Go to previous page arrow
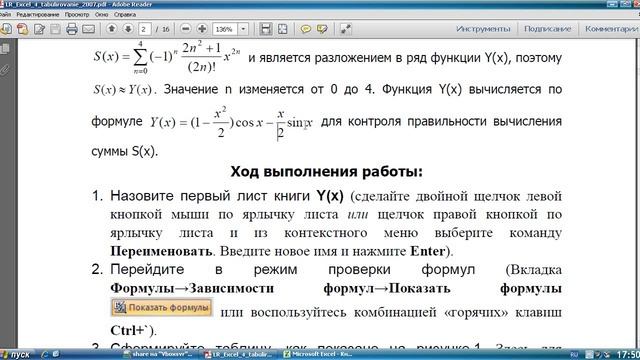This screenshot has height=360, width=640. pos(111,29)
